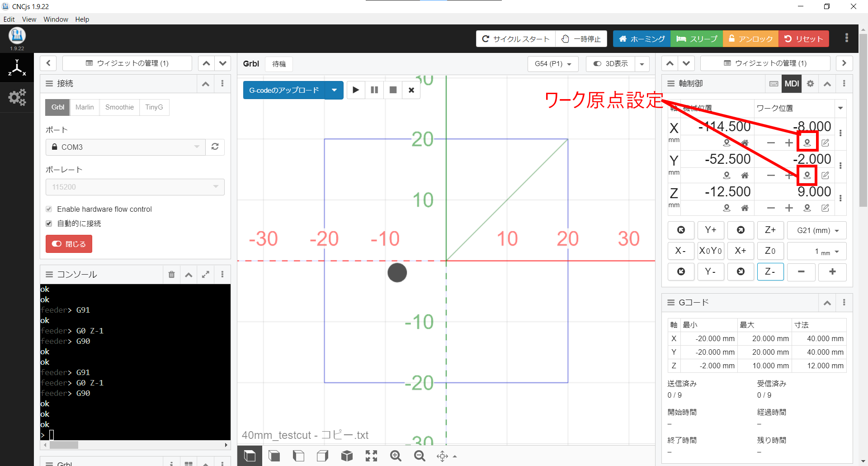The image size is (868, 466).
Task: Fit the toolpath to the screen
Action: coord(371,456)
